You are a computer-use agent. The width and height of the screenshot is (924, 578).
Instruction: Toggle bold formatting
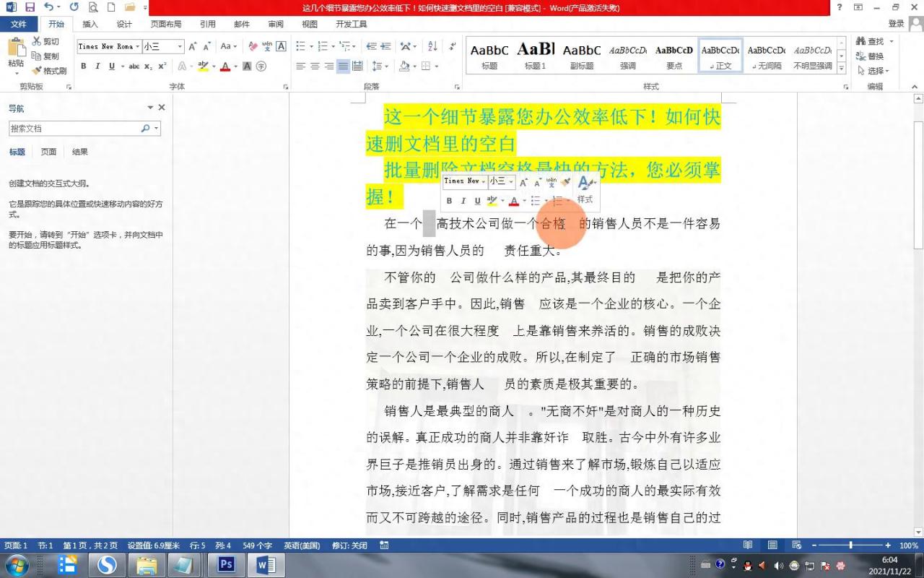(x=84, y=66)
